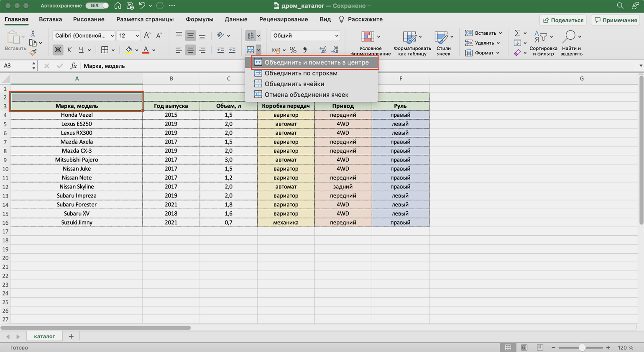The height and width of the screenshot is (352, 644).
Task: Open the font name dropdown Calibri
Action: coord(112,36)
